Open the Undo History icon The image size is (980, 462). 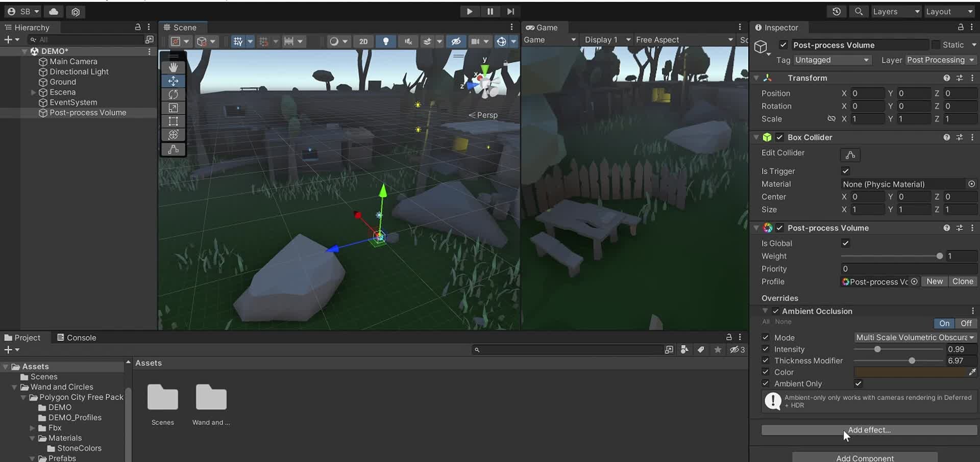click(837, 11)
